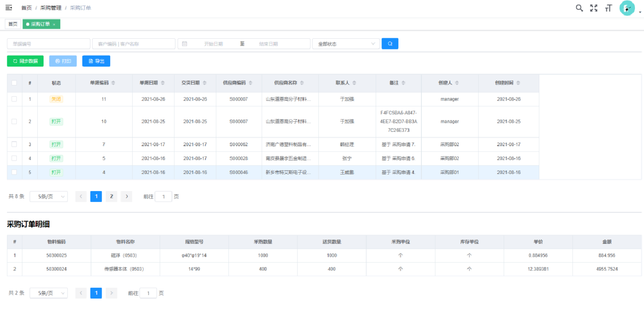Switch to the 首页 tab
This screenshot has width=644, height=317.
13,24
